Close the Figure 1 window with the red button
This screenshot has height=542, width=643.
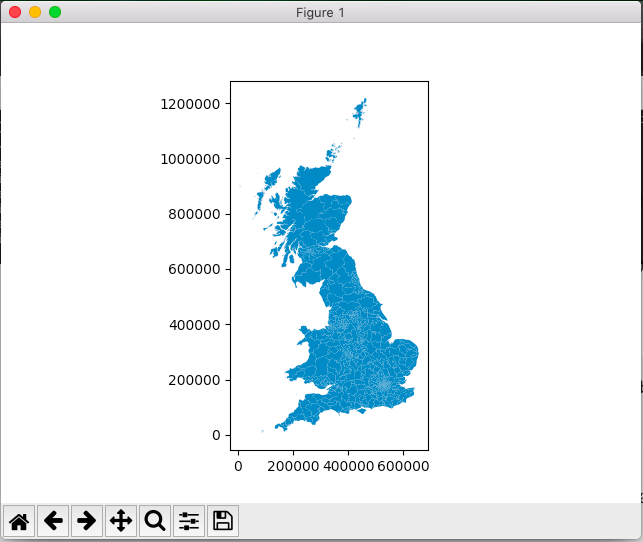(15, 12)
